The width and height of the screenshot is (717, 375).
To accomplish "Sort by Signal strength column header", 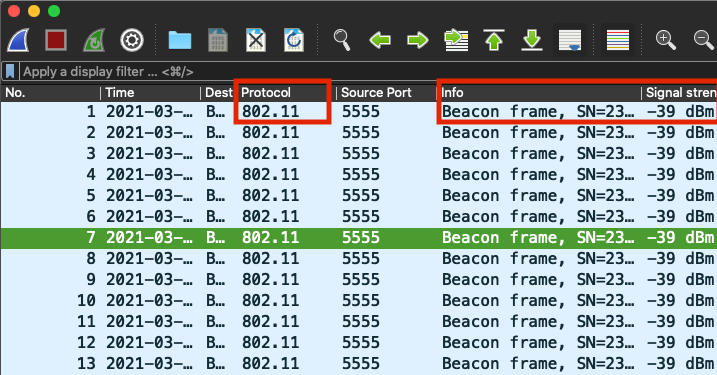I will [x=679, y=93].
